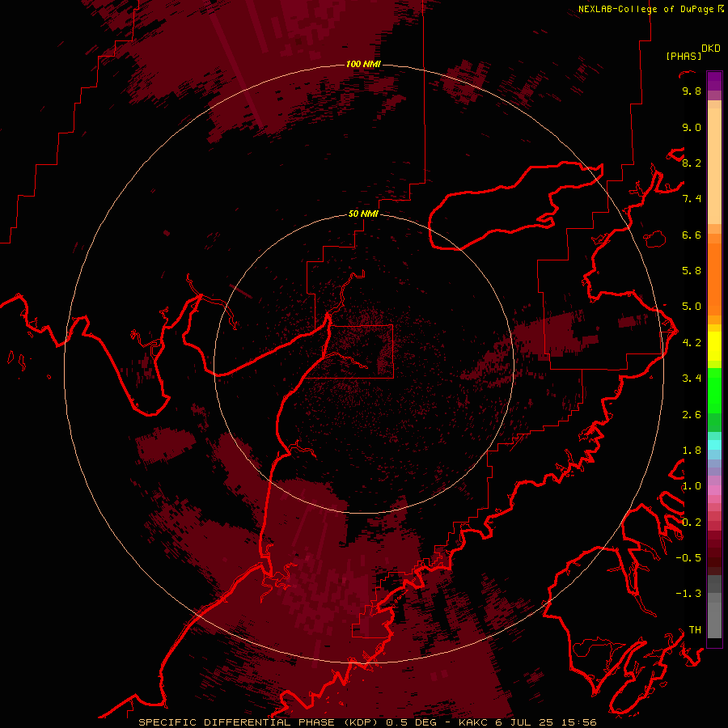Screen dimensions: 728x728
Task: Click the DKD label above the color scale
Action: coord(711,49)
